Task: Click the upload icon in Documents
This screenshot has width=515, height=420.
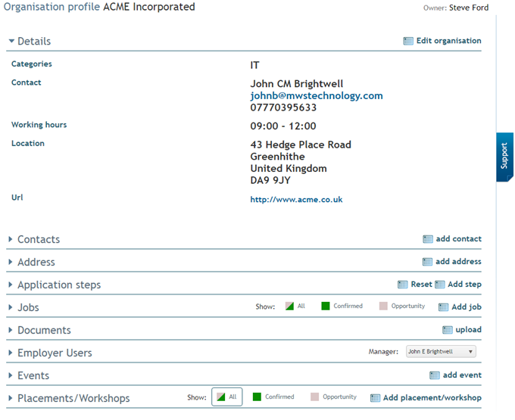Action: pyautogui.click(x=448, y=330)
